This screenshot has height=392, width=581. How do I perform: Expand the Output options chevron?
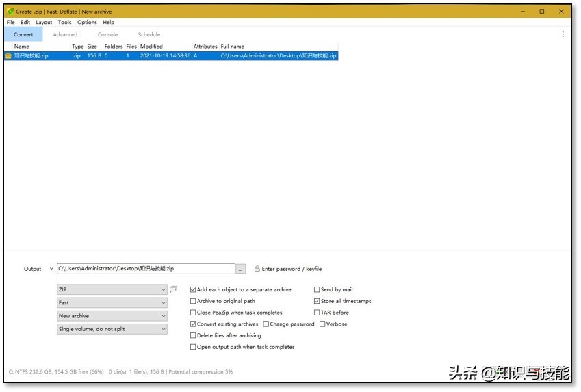point(51,269)
